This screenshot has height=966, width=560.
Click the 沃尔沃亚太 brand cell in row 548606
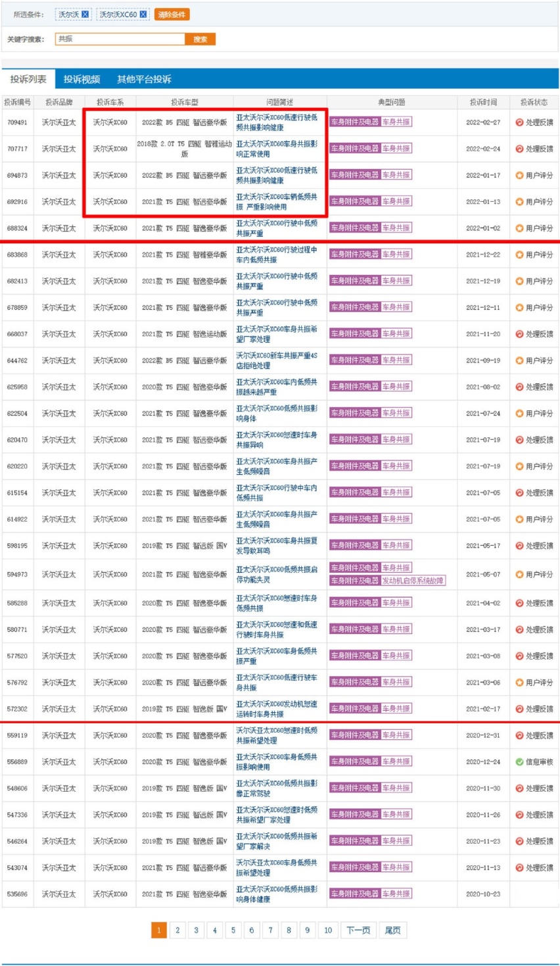59,788
